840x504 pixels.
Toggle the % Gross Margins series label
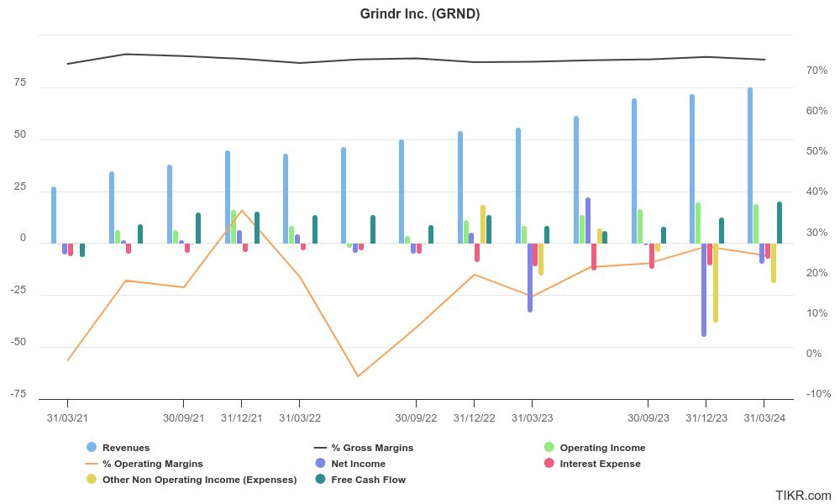point(372,448)
